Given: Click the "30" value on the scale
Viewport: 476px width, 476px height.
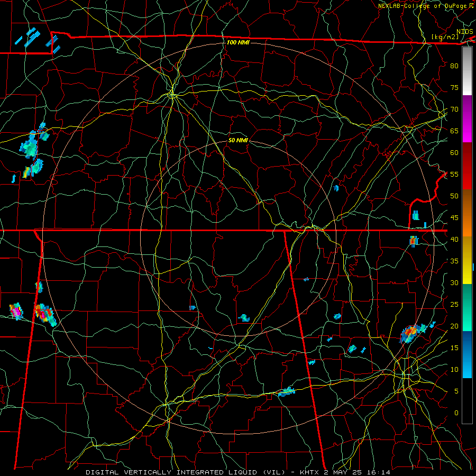Looking at the screenshot, I should (454, 283).
